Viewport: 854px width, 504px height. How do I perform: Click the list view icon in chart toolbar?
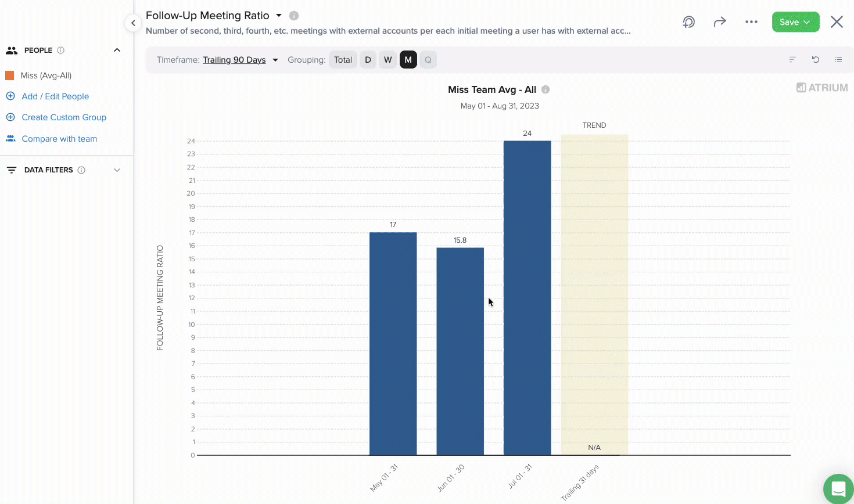838,60
